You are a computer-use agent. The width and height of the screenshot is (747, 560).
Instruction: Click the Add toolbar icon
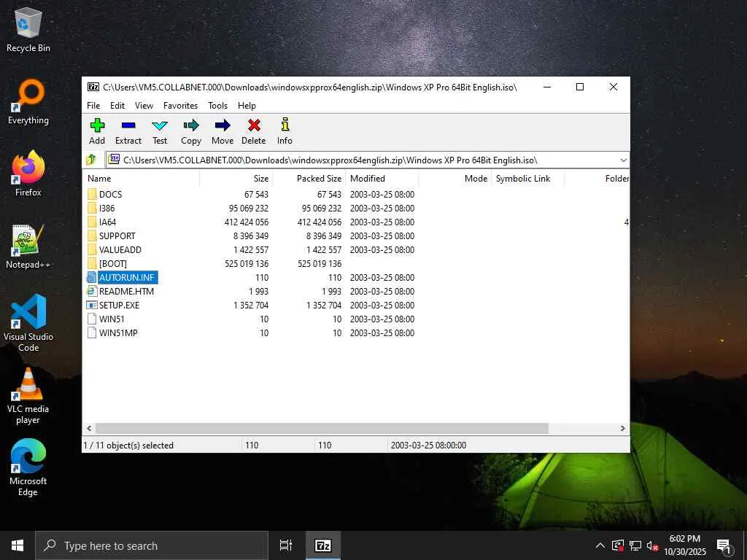pos(97,125)
